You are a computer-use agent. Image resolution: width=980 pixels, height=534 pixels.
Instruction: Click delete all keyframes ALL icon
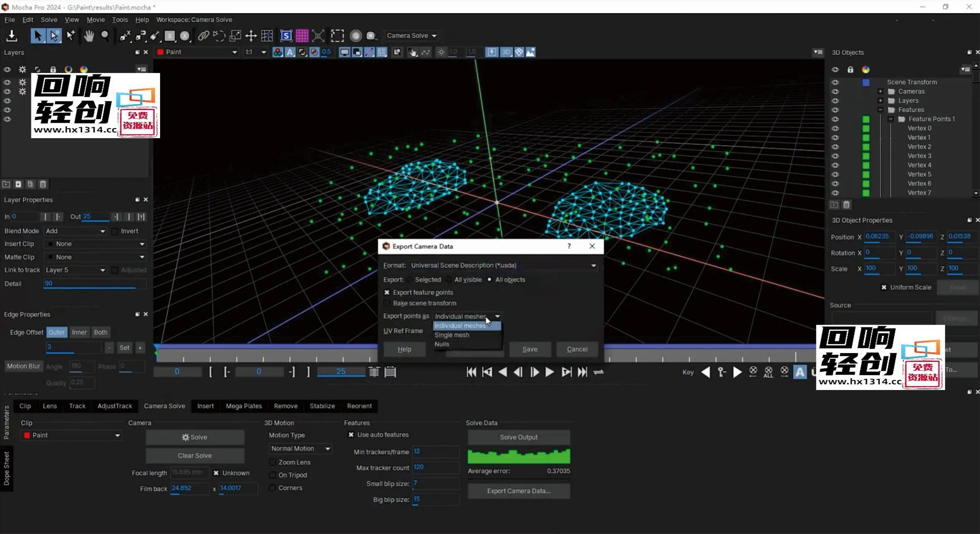768,372
